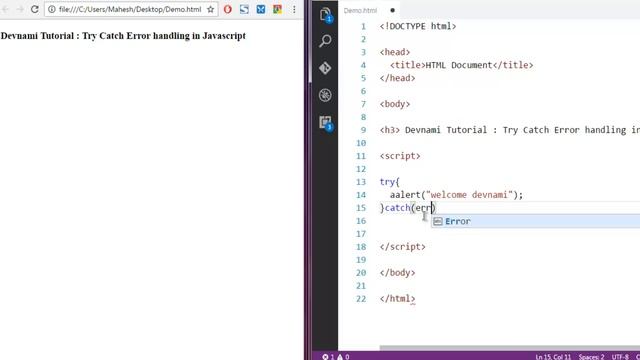This screenshot has width=640, height=360.
Task: Click the closing </head> tag on line 5
Action: [397, 78]
